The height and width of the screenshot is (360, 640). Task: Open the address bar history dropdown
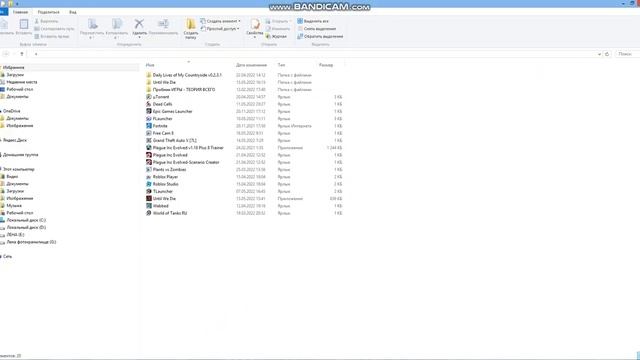click(599, 54)
